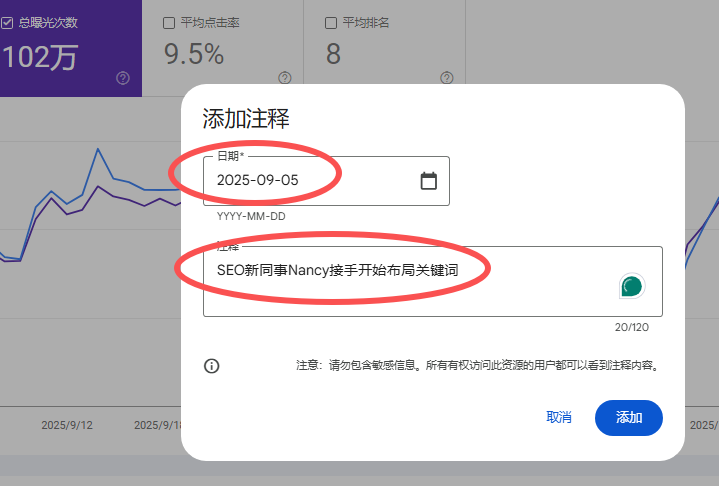719x486 pixels.
Task: Click the 添加注释 dialog title
Action: coord(246,119)
